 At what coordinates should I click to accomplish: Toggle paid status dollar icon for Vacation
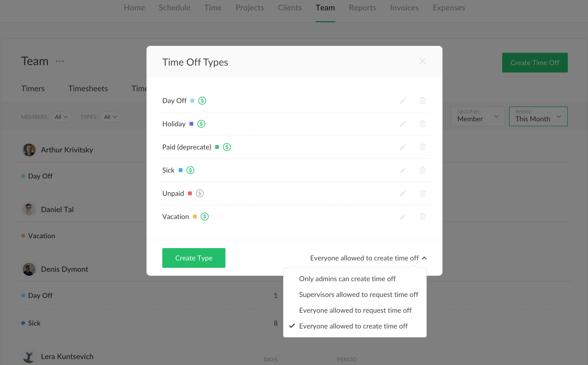204,217
